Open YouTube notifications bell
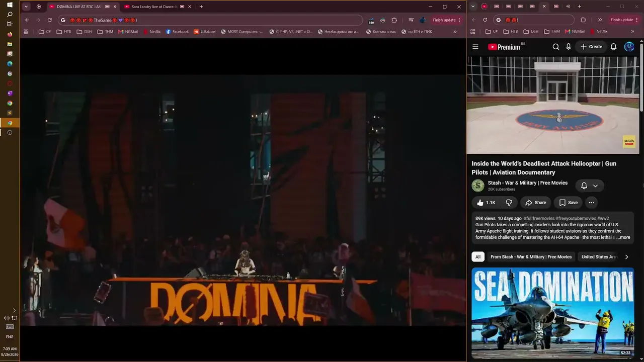The height and width of the screenshot is (362, 644). (613, 47)
